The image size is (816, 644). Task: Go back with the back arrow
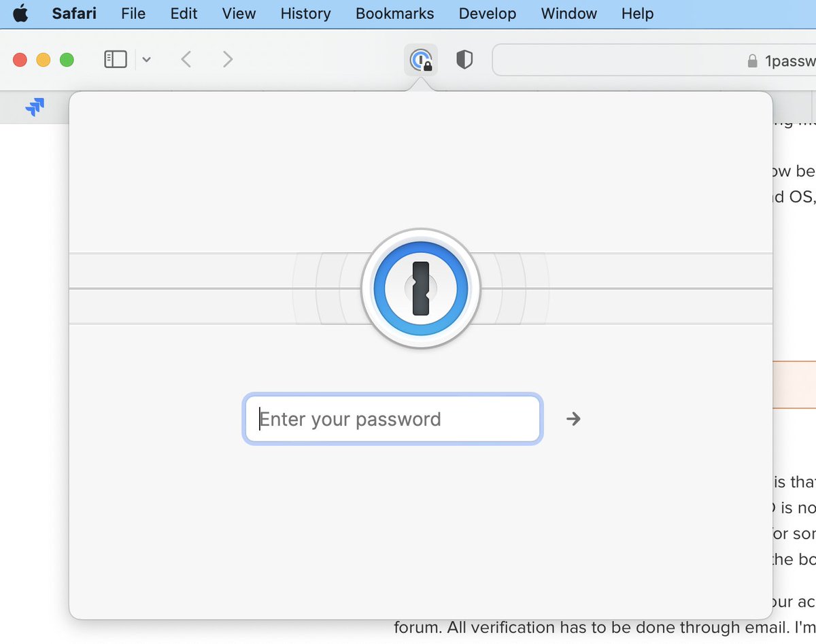tap(186, 60)
